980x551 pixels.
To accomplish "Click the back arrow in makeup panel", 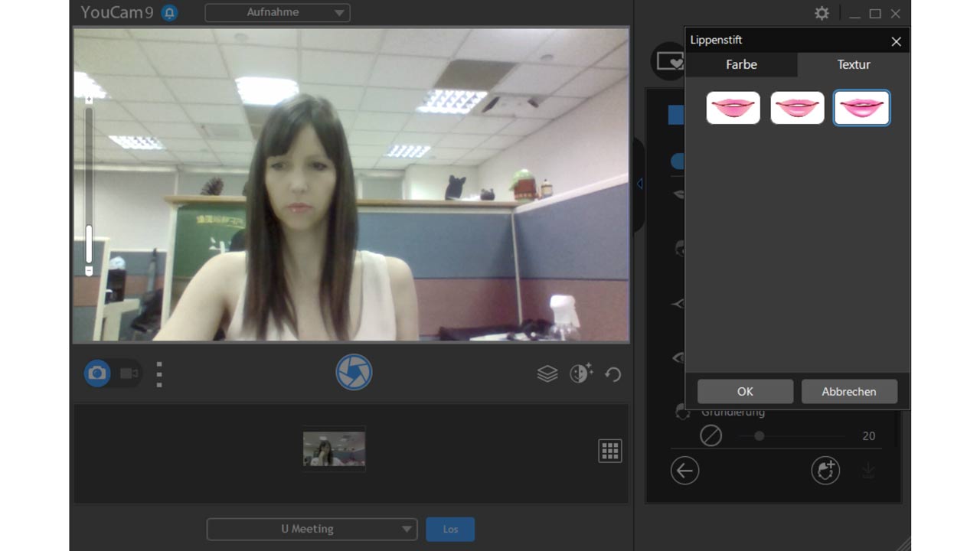I will click(x=684, y=471).
